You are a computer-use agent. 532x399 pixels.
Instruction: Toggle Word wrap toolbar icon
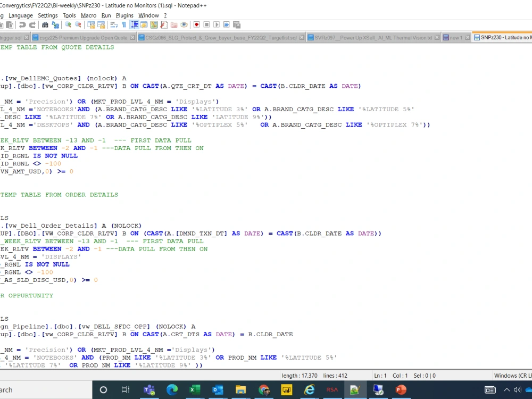tap(114, 25)
